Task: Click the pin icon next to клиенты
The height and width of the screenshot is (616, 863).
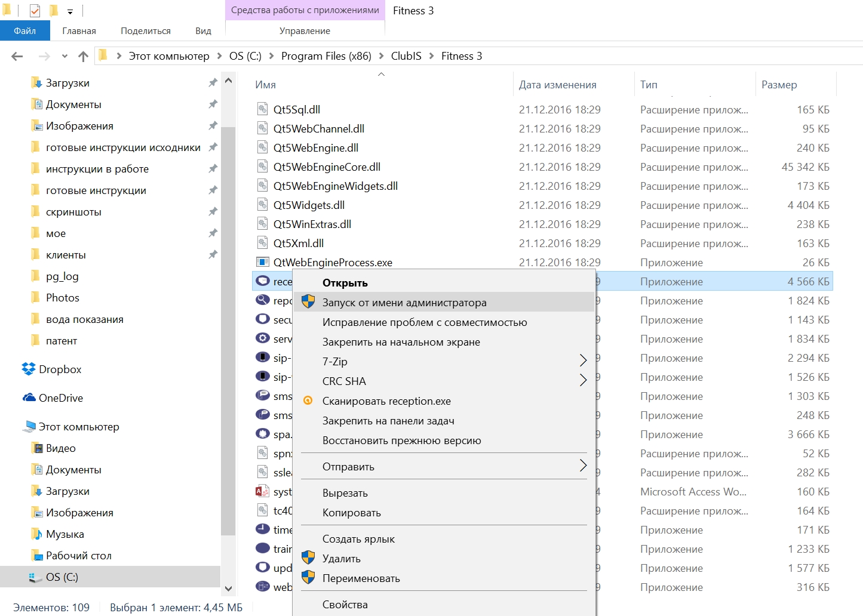Action: (213, 255)
